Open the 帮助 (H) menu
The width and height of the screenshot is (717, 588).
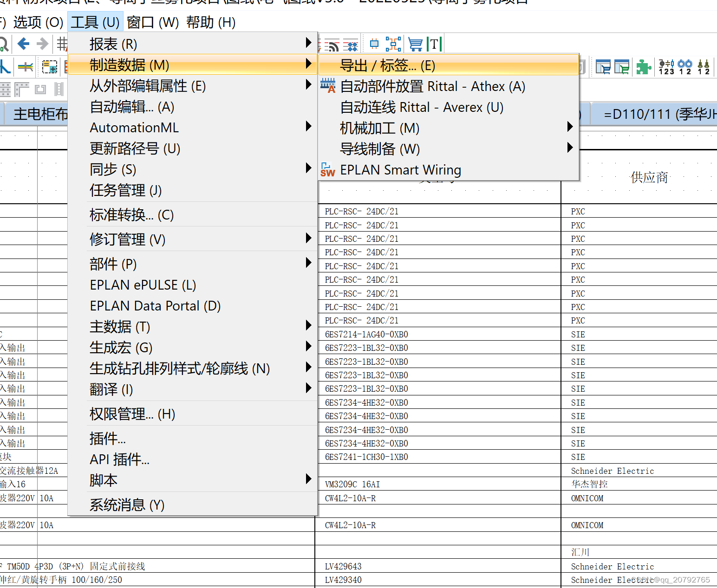coord(211,22)
